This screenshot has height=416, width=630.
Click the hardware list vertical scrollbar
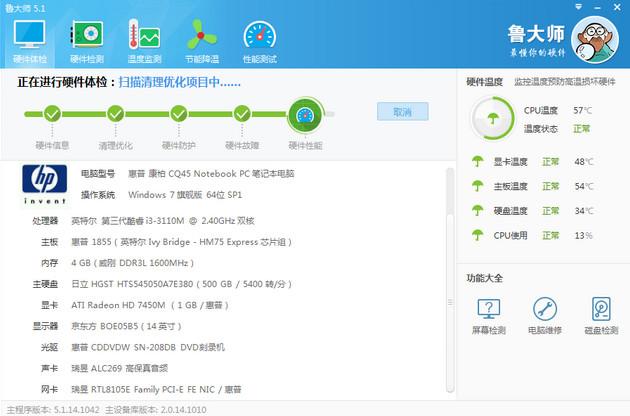tap(450, 280)
